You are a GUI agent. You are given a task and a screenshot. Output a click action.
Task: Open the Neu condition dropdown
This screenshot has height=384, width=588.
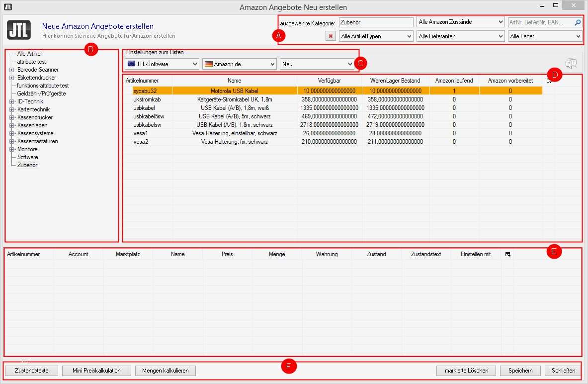(317, 64)
